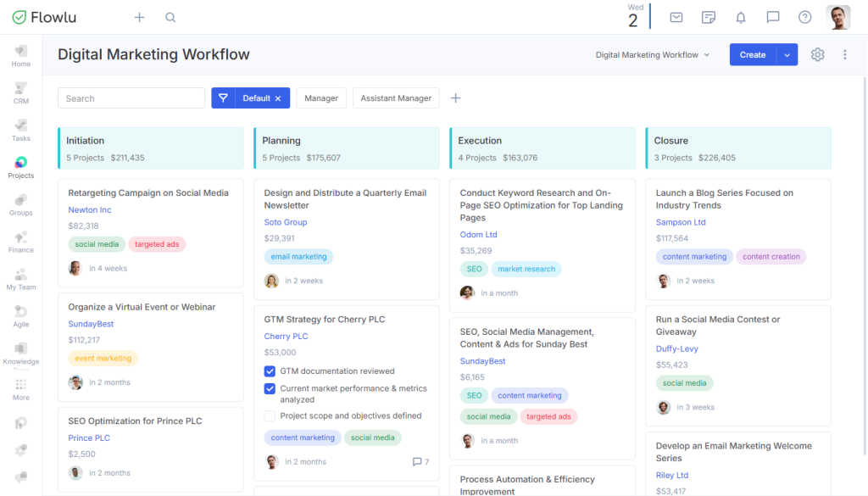Click the content creation tag
Screen dimensions: 868x496
tap(771, 257)
